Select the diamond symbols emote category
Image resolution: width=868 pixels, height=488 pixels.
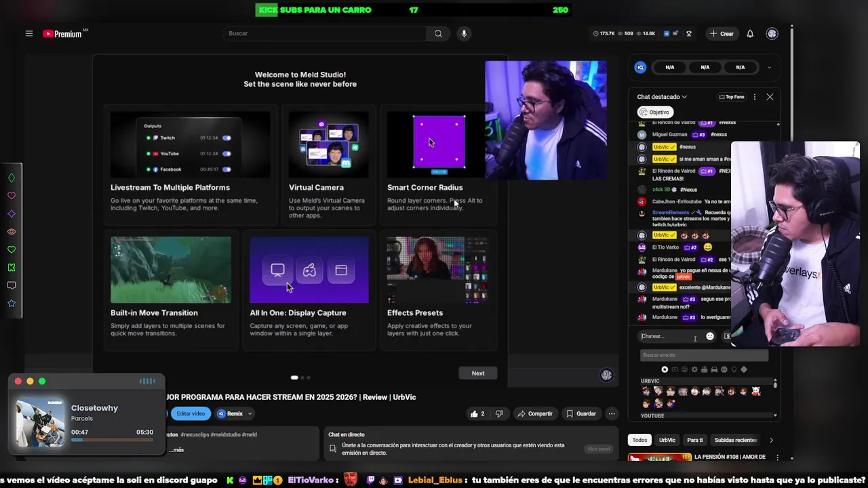click(744, 369)
